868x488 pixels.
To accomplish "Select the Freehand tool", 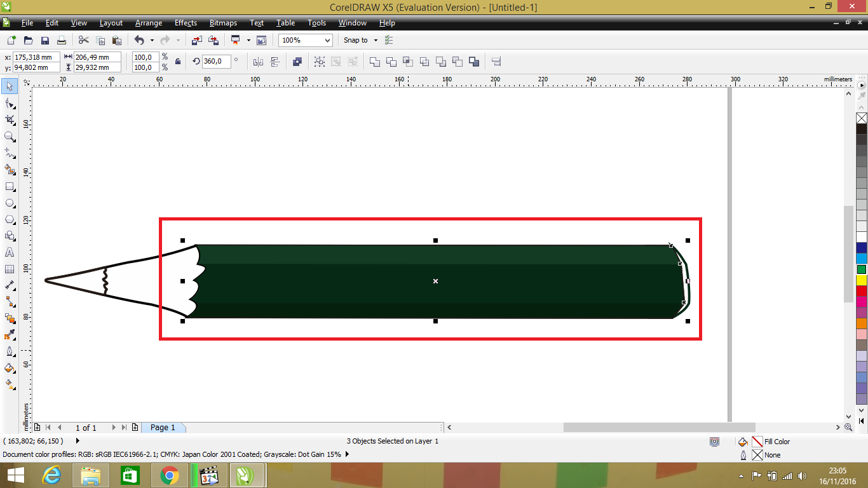I will pos(10,152).
